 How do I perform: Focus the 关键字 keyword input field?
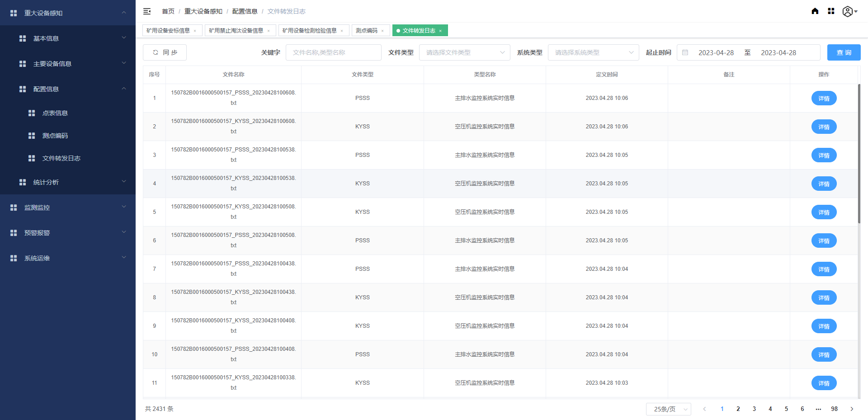334,52
